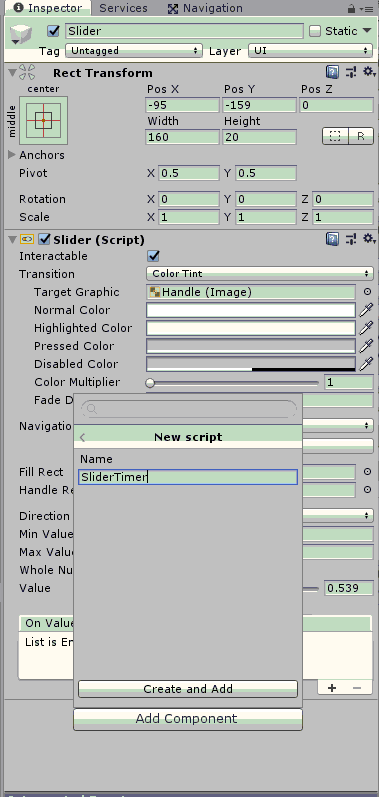Toggle Slider Script enabled checkbox
The width and height of the screenshot is (379, 797).
[45, 239]
